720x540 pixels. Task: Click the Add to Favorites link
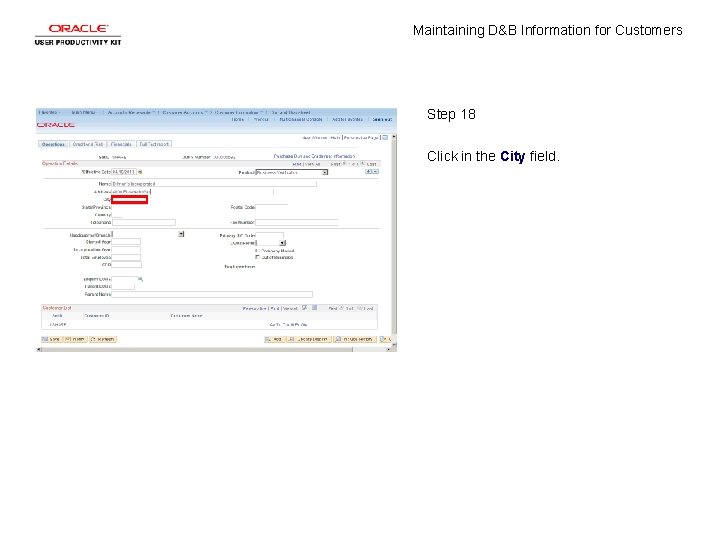[348, 119]
